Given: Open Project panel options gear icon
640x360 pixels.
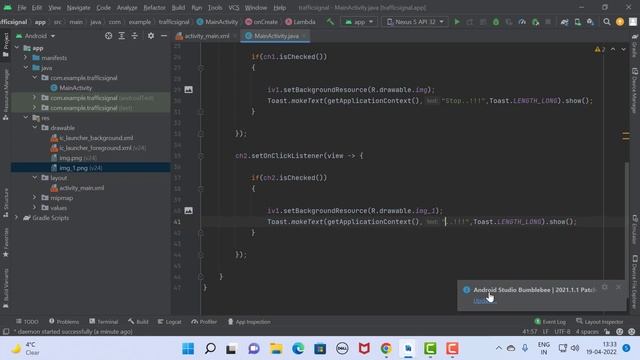Looking at the screenshot, I should [x=151, y=36].
